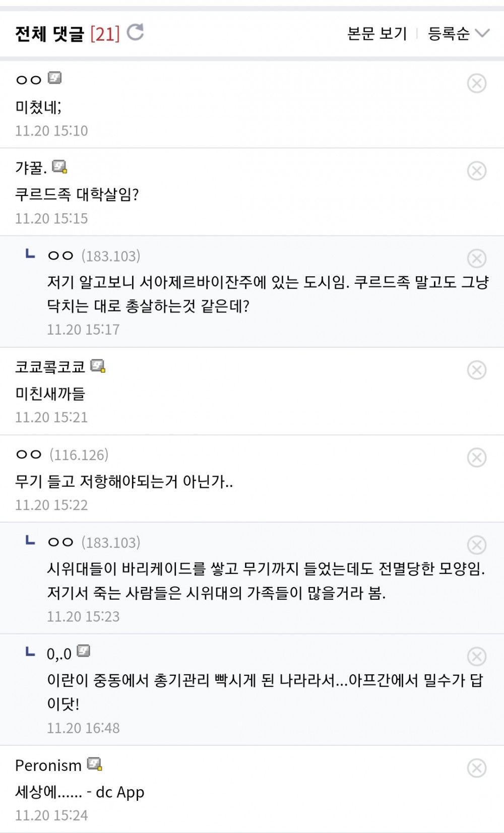Delete the 서아제르바이잔주 reply
This screenshot has height=833, width=504.
coord(476,259)
